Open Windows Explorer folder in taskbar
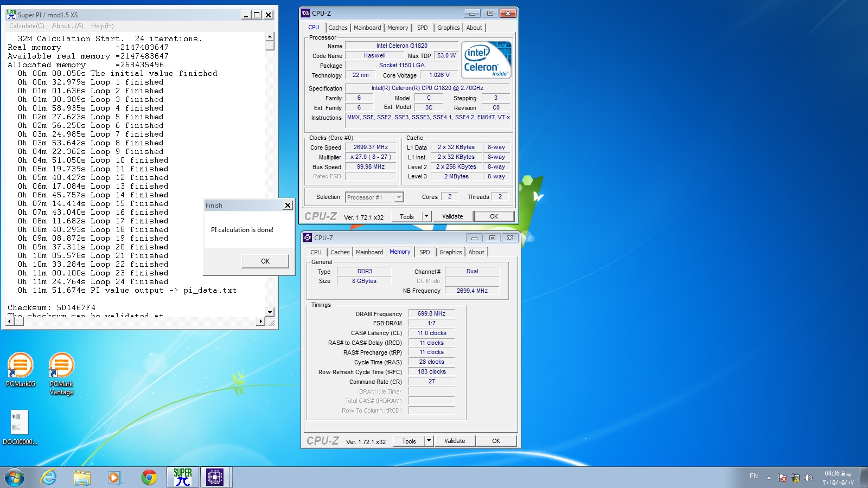This screenshot has width=868, height=488. [x=82, y=477]
